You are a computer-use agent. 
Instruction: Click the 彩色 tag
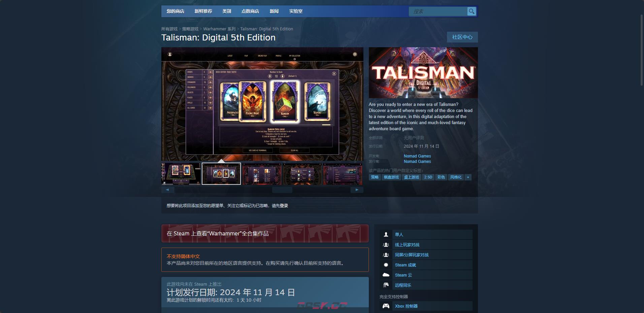(441, 177)
